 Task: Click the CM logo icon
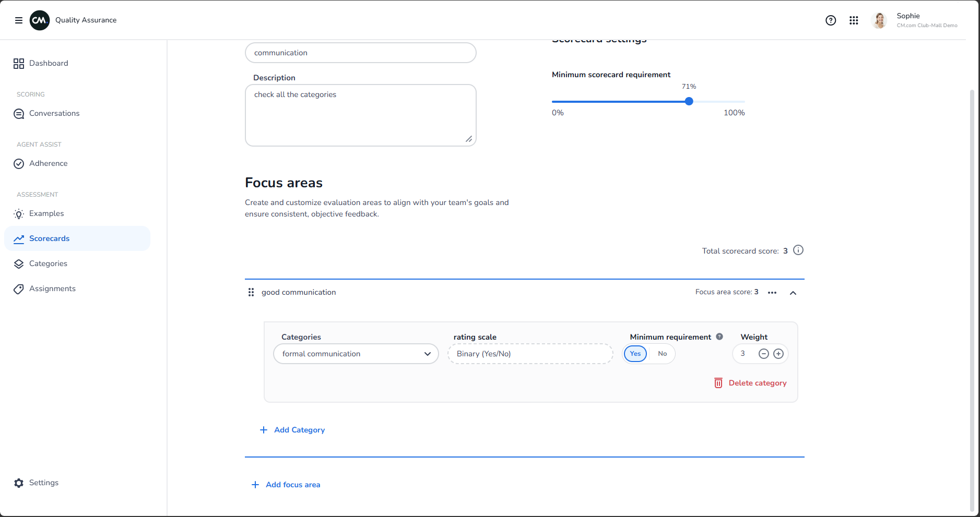tap(40, 20)
